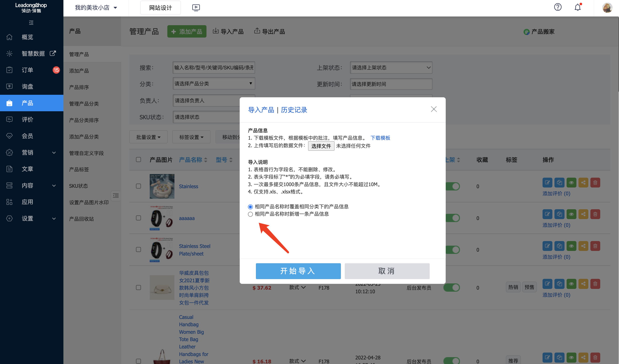The height and width of the screenshot is (364, 619).
Task: Click the 开始导入 button
Action: coord(298,271)
